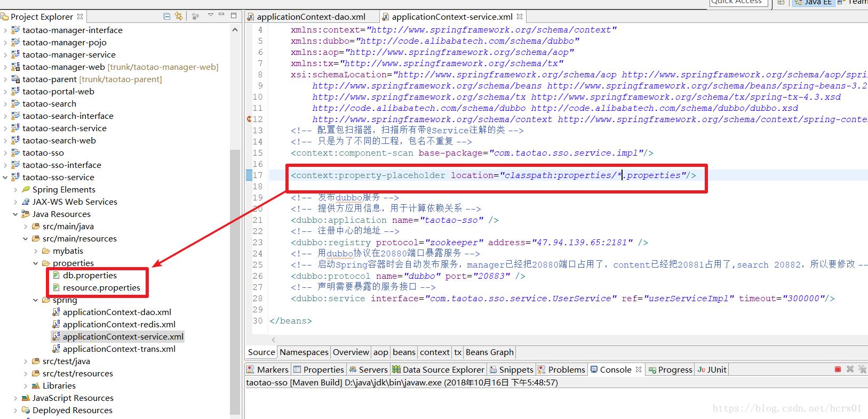
Task: Expand taotao-search-service project
Action: coord(5,128)
